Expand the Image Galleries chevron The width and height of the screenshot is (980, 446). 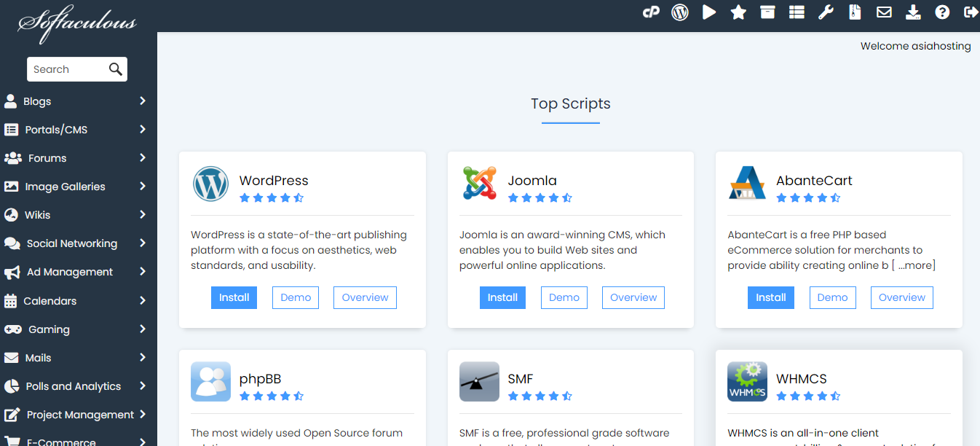coord(143,186)
